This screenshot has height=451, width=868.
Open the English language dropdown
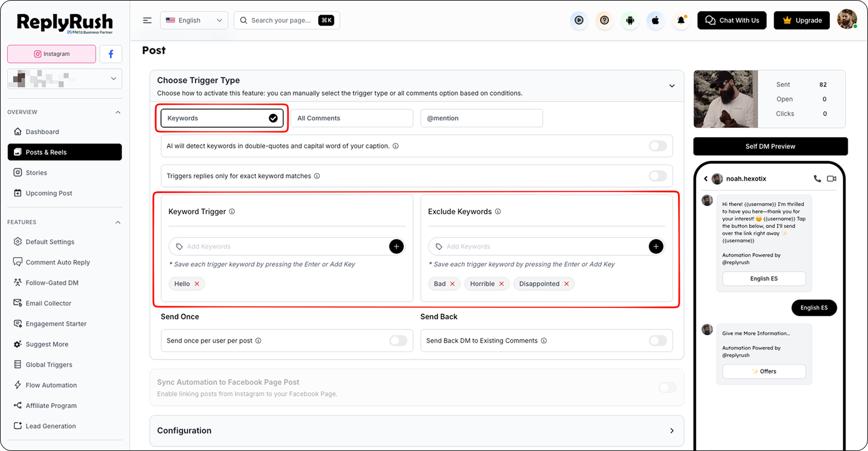click(x=194, y=20)
